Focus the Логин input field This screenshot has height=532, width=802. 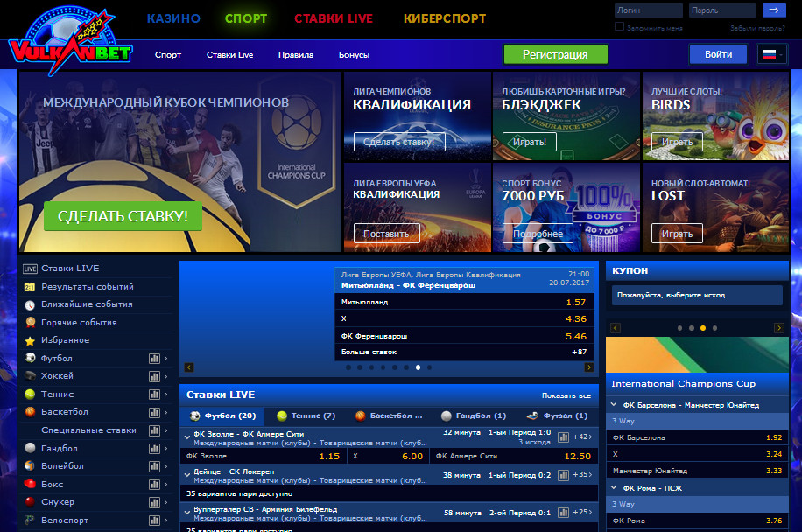click(649, 10)
